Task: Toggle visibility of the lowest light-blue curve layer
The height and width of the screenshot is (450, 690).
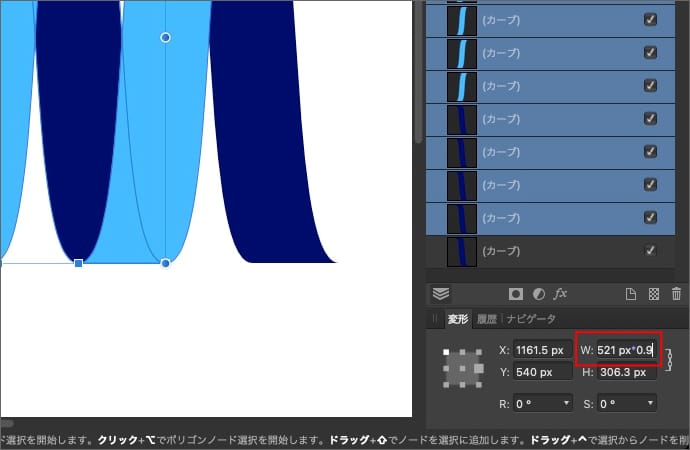Action: coord(650,85)
